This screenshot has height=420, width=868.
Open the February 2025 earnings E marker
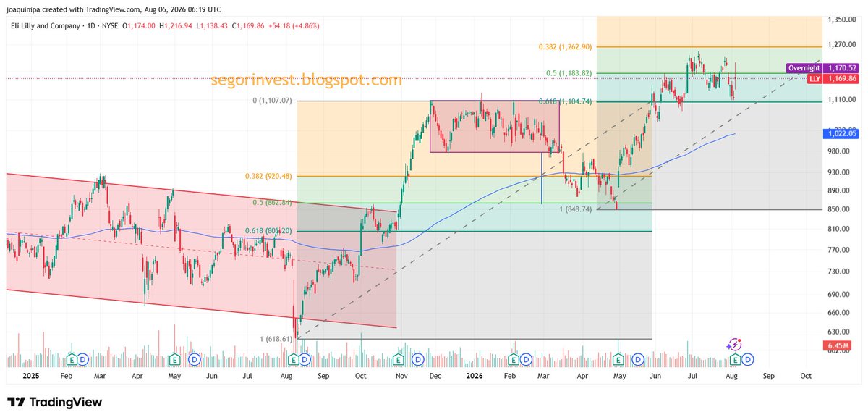coord(72,359)
